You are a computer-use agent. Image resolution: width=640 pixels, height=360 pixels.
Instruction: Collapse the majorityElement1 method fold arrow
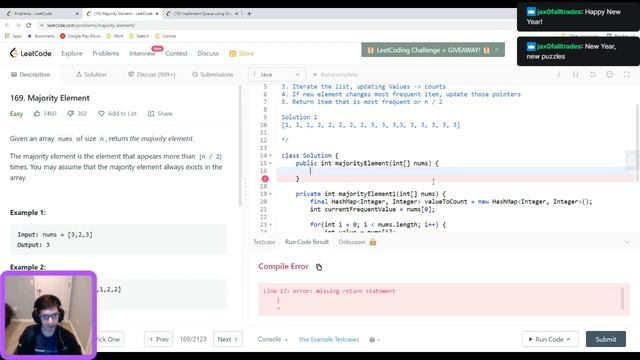270,194
